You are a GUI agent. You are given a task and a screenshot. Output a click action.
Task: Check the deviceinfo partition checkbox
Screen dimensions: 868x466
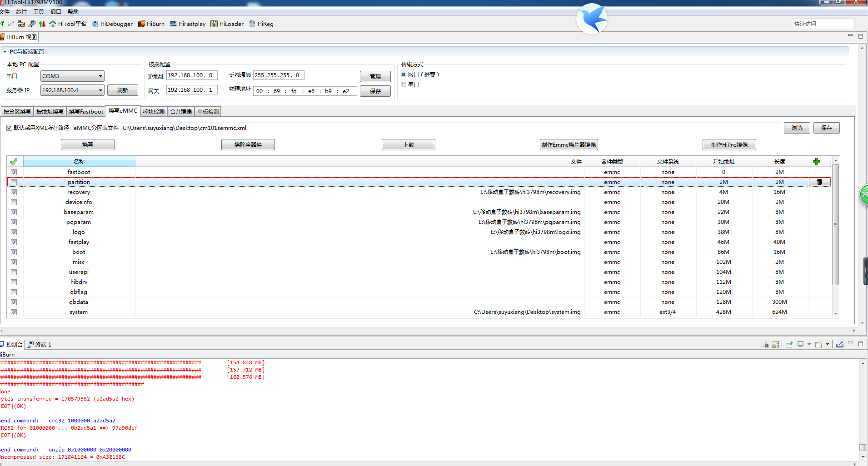coord(14,202)
